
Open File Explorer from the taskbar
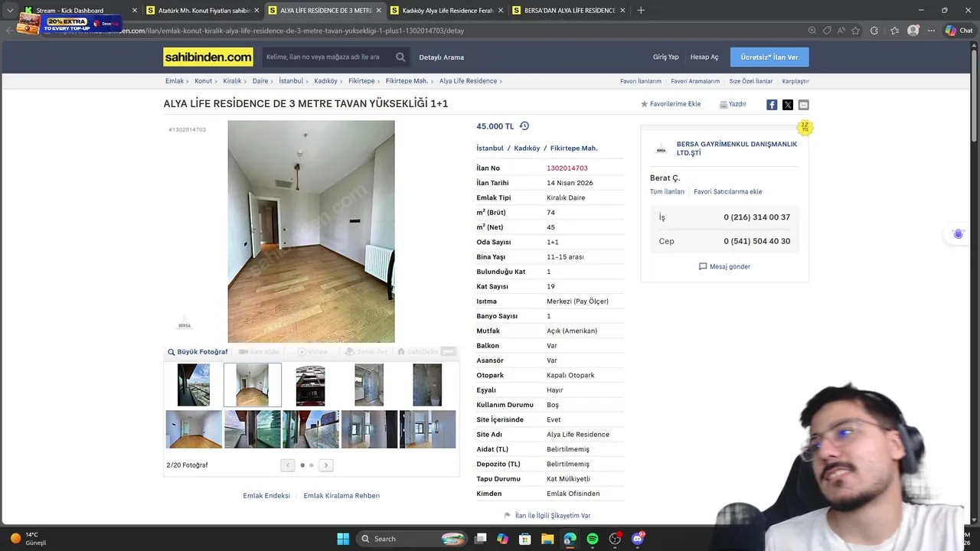pos(547,539)
